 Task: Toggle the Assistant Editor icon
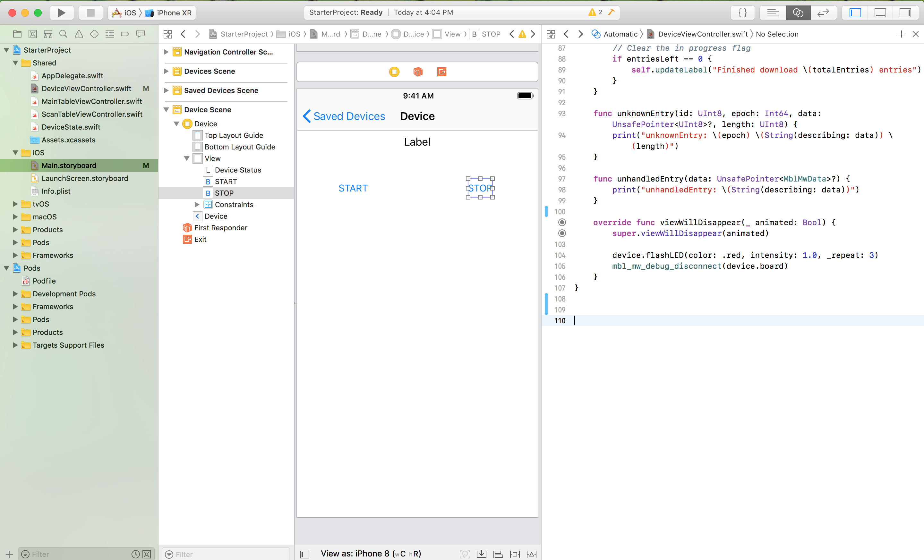click(799, 12)
